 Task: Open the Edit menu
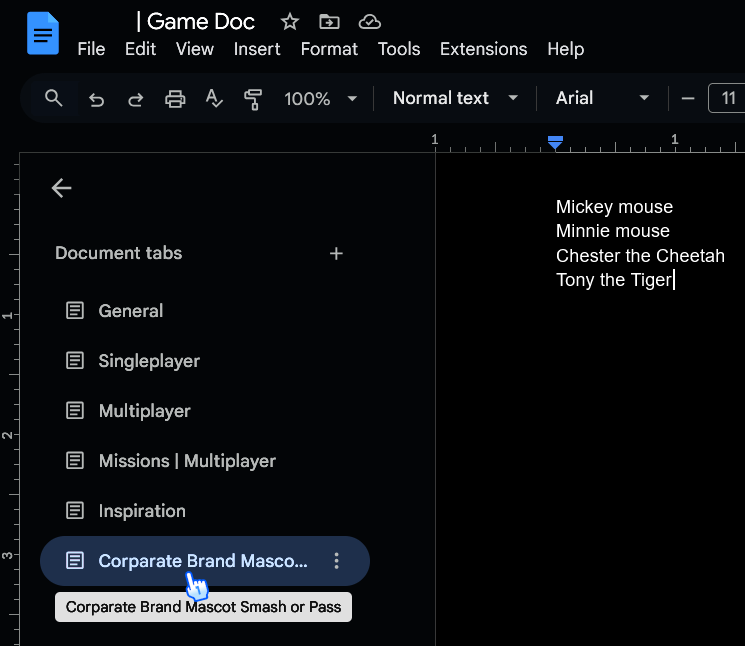pos(140,49)
